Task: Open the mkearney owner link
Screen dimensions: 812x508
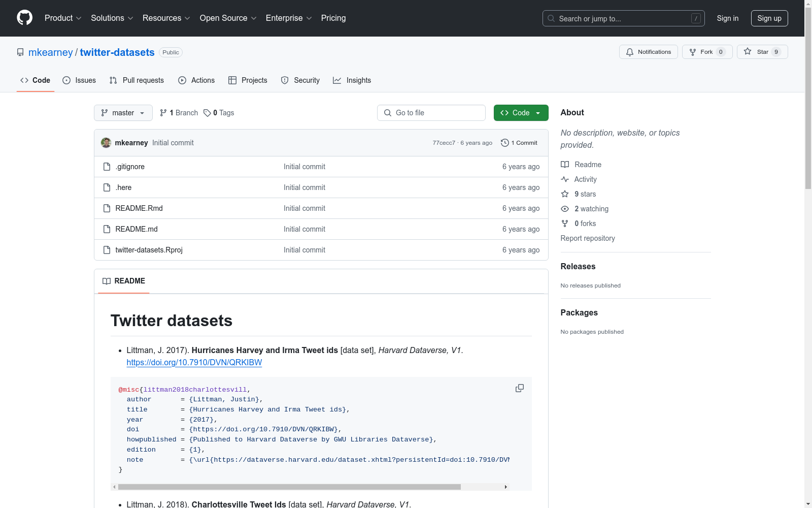Action: point(51,52)
